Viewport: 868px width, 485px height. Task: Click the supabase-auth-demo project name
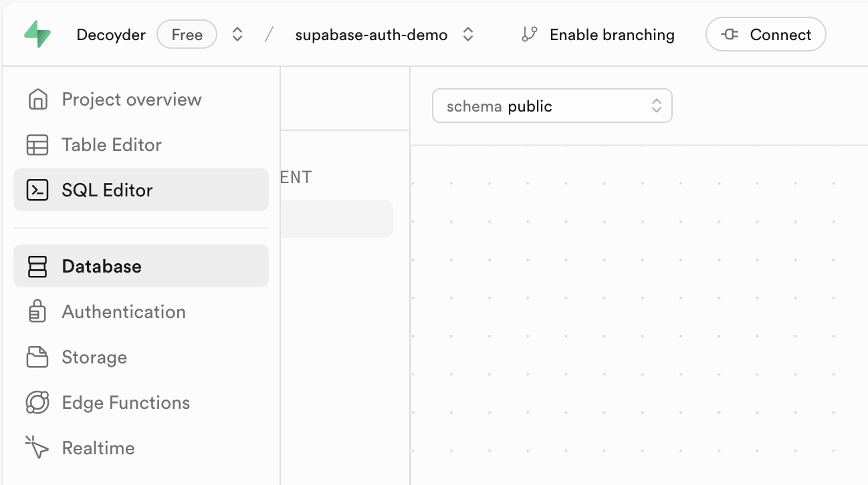(372, 35)
